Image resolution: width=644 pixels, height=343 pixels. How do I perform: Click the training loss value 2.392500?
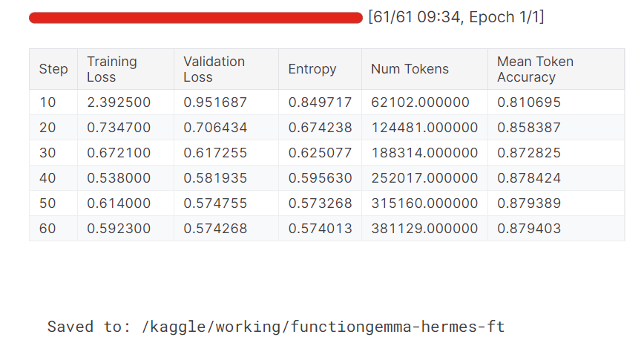pos(119,102)
